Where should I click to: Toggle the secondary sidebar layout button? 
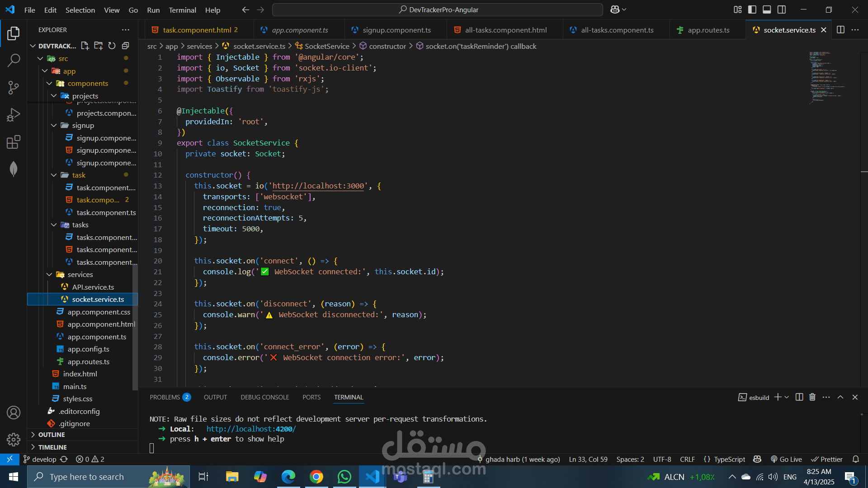point(782,9)
